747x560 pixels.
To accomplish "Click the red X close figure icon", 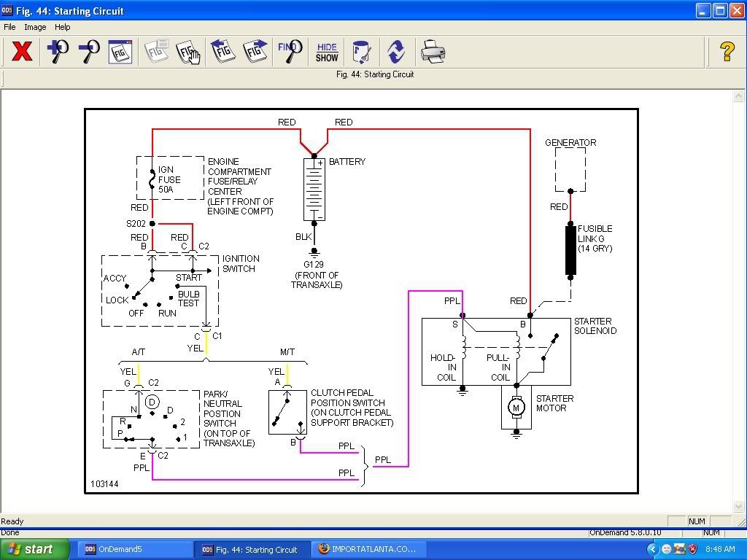I will (x=23, y=52).
